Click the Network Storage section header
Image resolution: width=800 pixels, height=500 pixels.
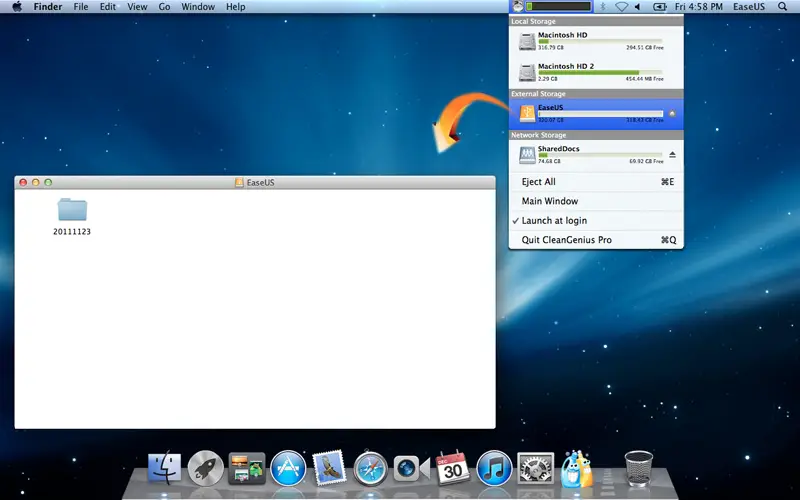click(x=596, y=135)
